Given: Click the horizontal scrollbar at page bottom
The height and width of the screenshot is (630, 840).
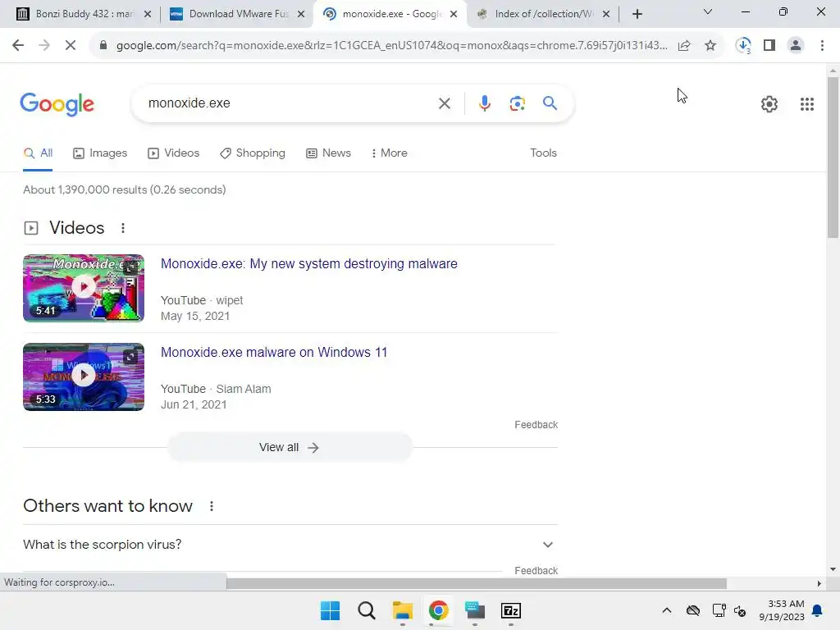Looking at the screenshot, I should click(x=477, y=583).
